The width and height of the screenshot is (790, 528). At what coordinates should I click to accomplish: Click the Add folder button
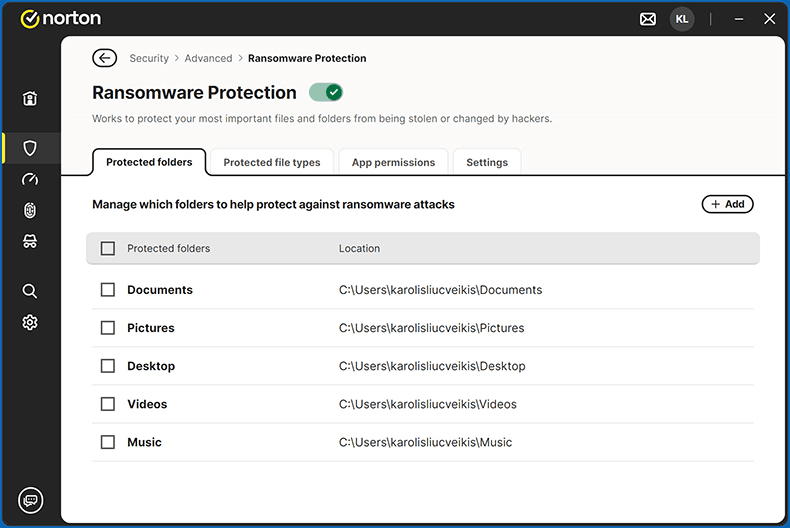coord(727,204)
